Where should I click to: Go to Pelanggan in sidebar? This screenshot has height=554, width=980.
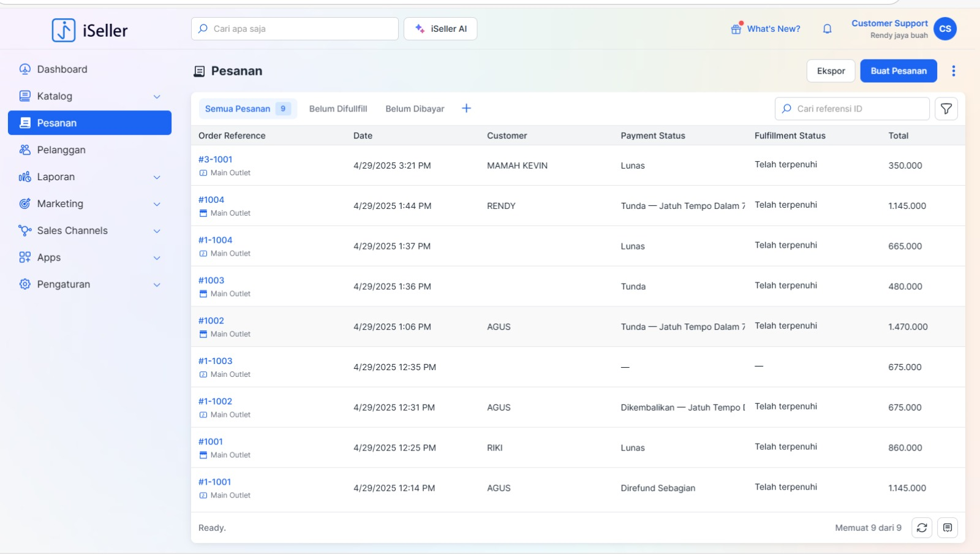61,150
